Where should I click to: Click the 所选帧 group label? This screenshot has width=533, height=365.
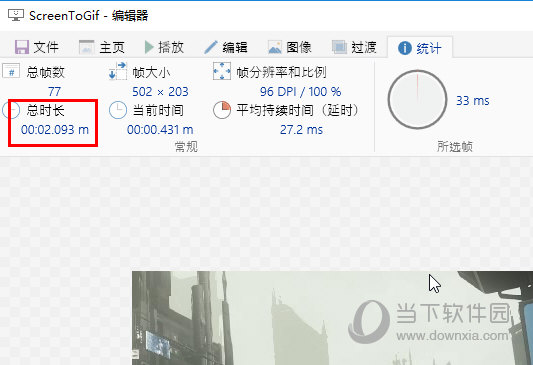point(454,146)
